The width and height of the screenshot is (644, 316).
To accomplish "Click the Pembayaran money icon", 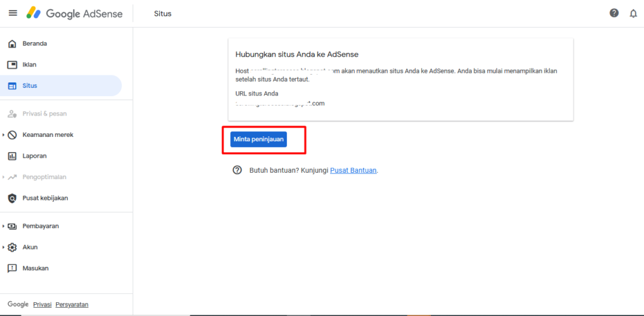I will (13, 226).
